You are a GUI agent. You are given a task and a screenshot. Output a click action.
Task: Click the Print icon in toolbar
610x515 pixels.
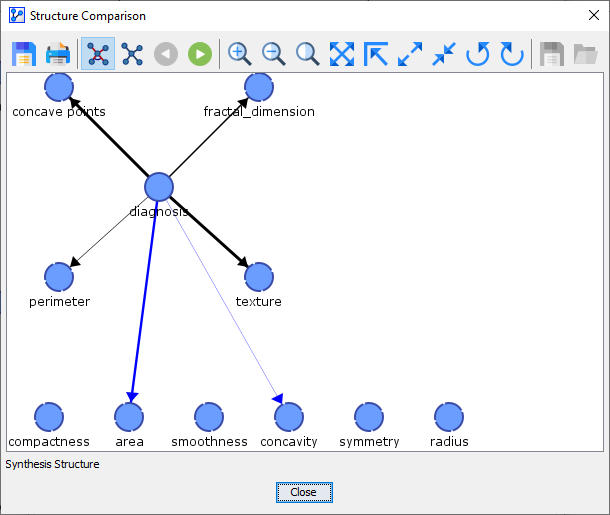click(58, 54)
